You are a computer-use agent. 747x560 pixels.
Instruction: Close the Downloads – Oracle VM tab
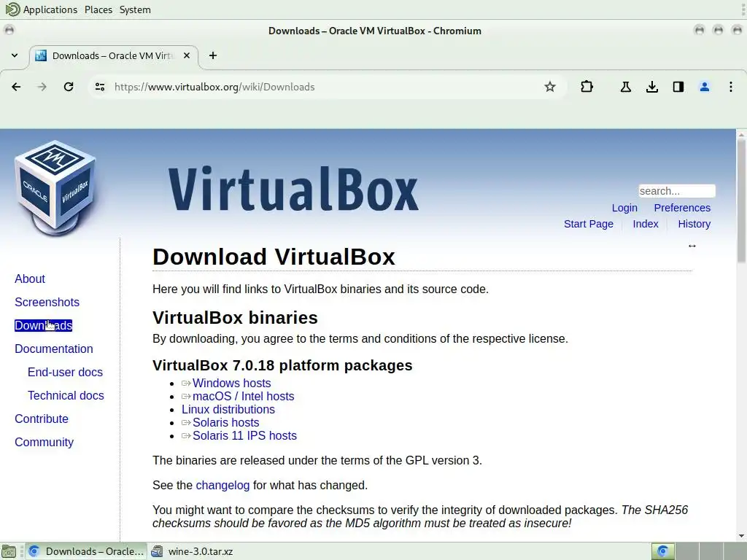point(187,55)
